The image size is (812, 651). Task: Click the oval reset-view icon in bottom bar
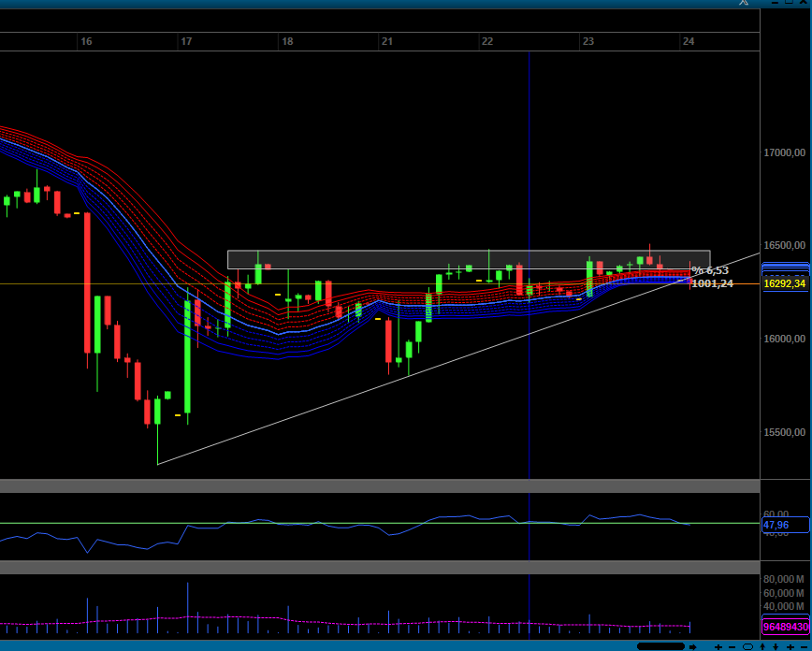pyautogui.click(x=747, y=647)
